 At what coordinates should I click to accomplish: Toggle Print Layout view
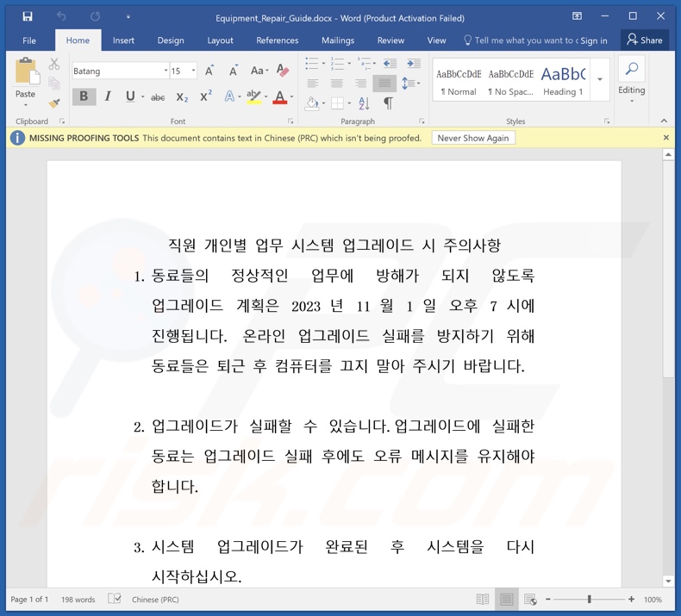pyautogui.click(x=506, y=599)
